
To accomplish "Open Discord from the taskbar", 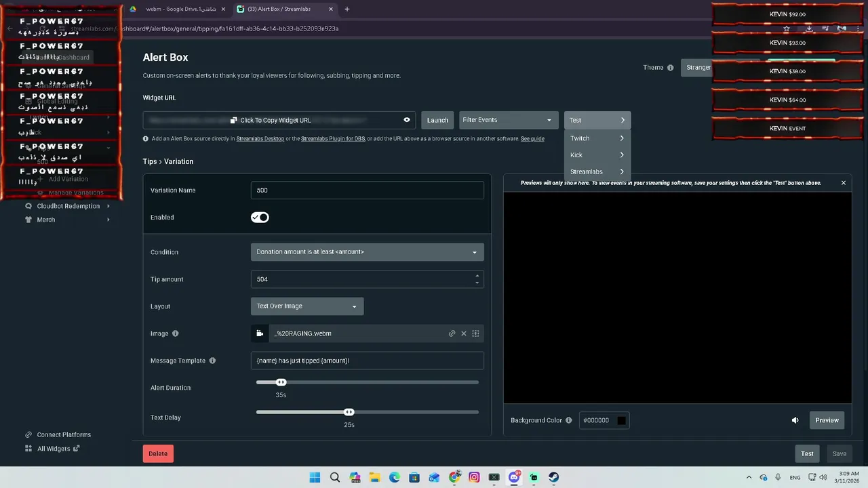I will coord(514,478).
